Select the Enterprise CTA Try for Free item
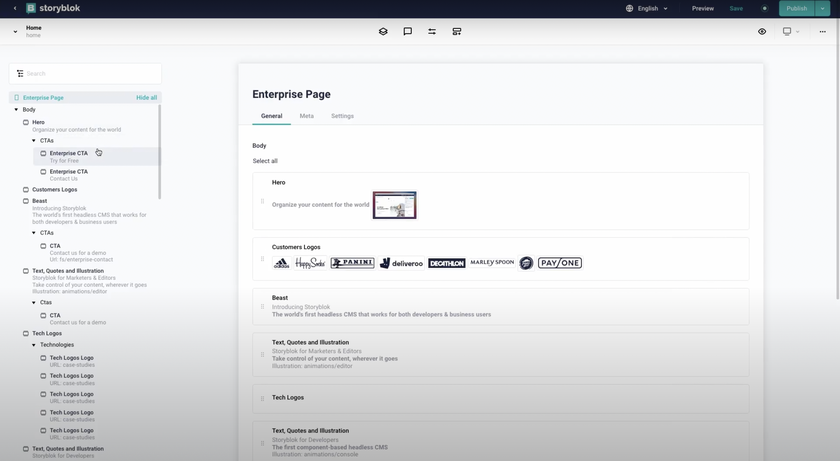The height and width of the screenshot is (461, 840). (x=95, y=156)
